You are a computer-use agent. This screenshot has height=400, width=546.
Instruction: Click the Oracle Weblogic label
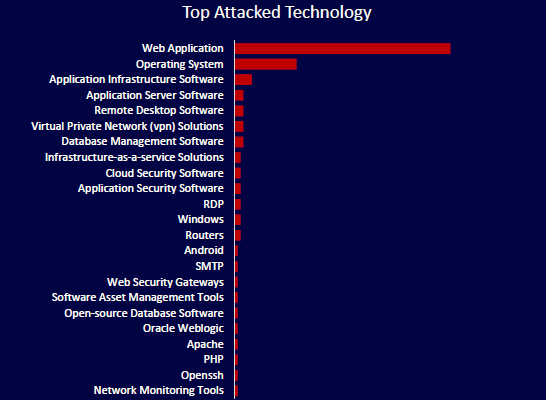(184, 328)
